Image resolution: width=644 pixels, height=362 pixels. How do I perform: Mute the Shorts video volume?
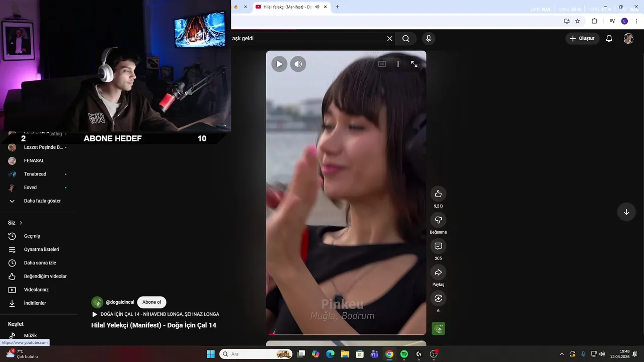tap(298, 64)
